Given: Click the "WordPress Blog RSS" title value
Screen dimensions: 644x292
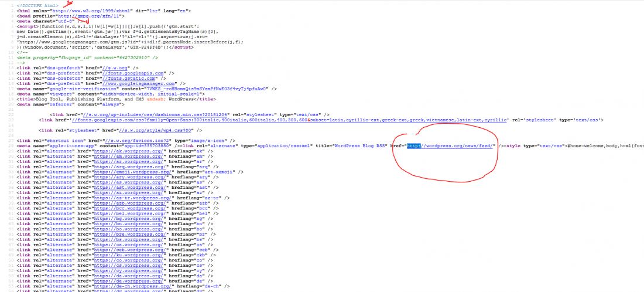Looking at the screenshot, I should (x=361, y=146).
